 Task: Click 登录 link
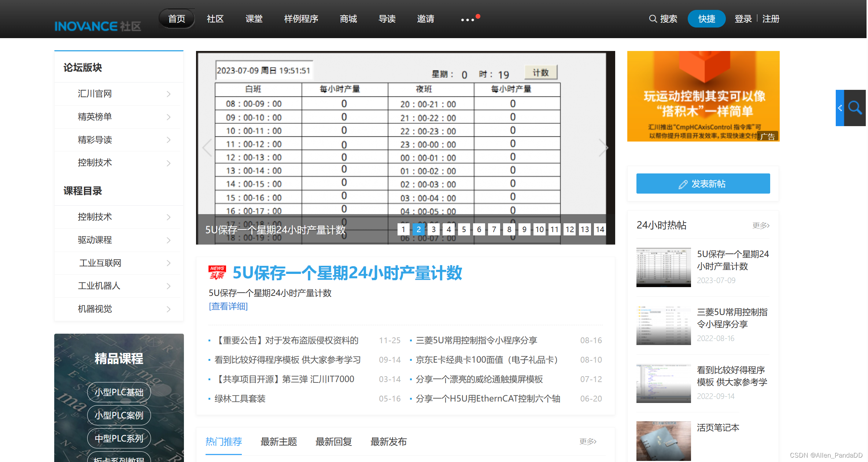pos(743,19)
